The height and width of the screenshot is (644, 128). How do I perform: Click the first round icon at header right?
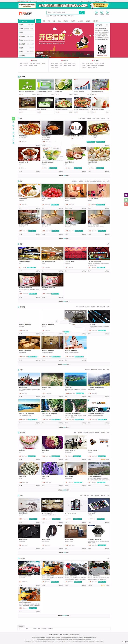tap(96, 12)
